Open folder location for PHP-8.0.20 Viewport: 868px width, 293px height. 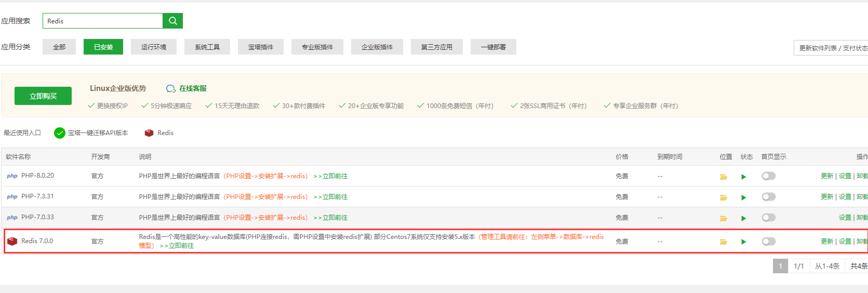tap(723, 177)
